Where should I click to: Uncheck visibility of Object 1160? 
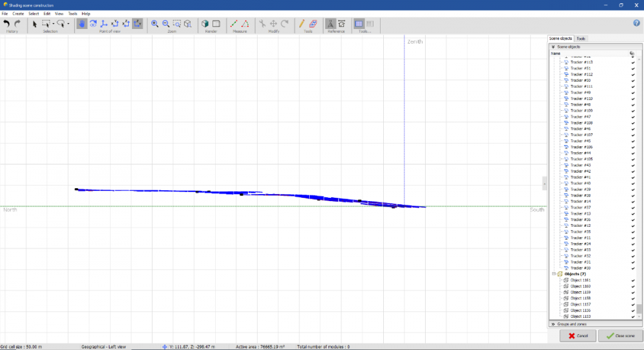tap(633, 286)
